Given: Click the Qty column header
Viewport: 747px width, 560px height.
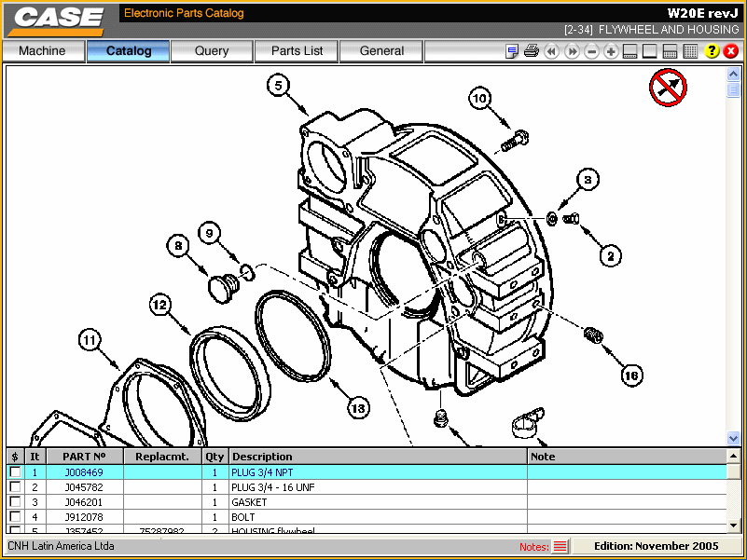Looking at the screenshot, I should (214, 457).
